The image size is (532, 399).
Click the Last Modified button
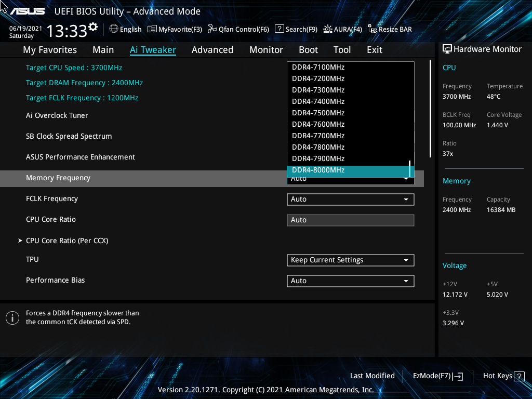click(372, 376)
